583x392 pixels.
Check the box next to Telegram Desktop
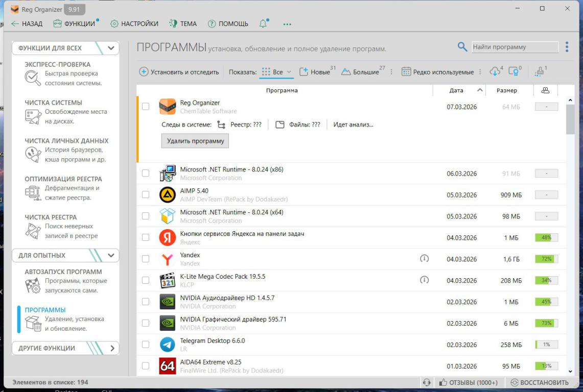tap(146, 345)
